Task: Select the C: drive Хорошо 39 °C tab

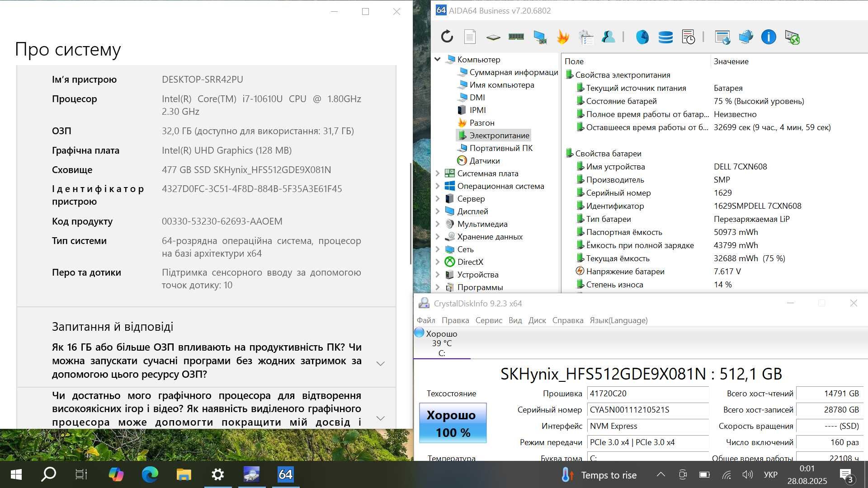Action: click(x=441, y=343)
